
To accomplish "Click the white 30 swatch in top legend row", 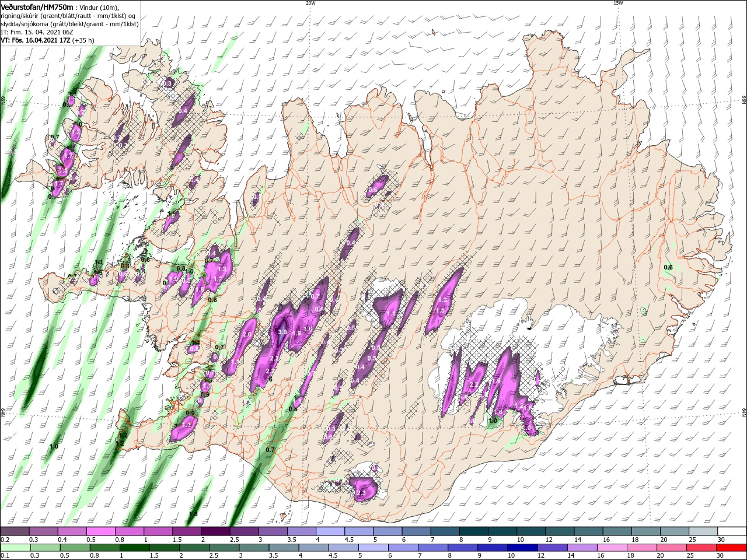I will (x=732, y=531).
